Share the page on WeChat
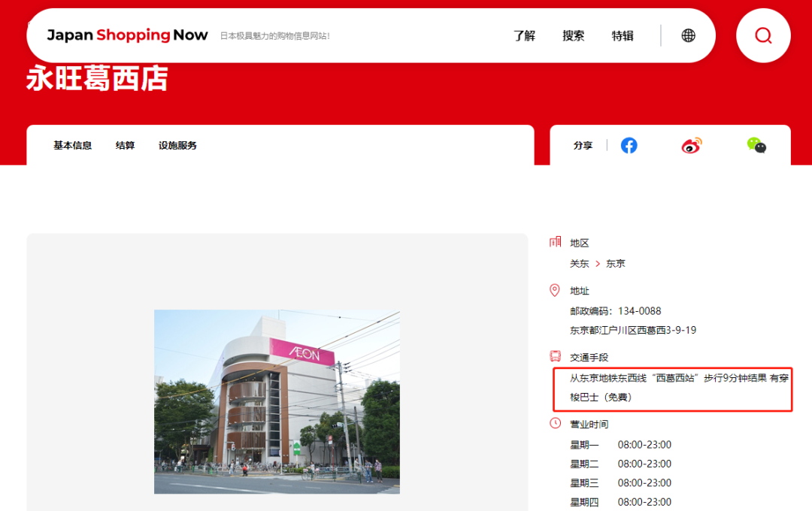This screenshot has width=812, height=511. point(756,146)
